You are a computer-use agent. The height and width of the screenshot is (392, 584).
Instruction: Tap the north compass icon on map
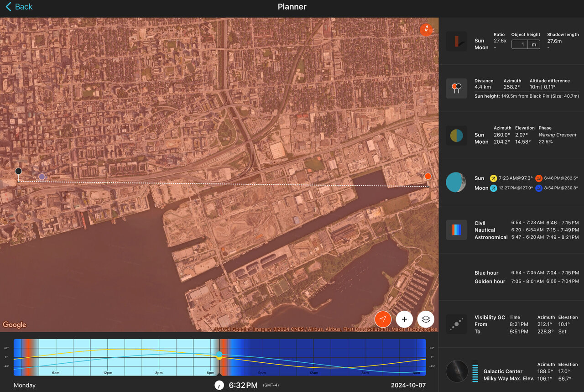(x=426, y=30)
